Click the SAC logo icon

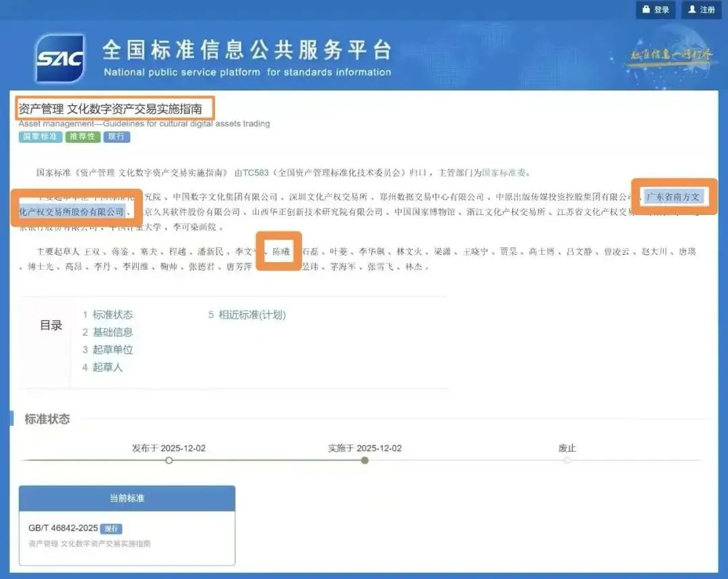pos(60,58)
